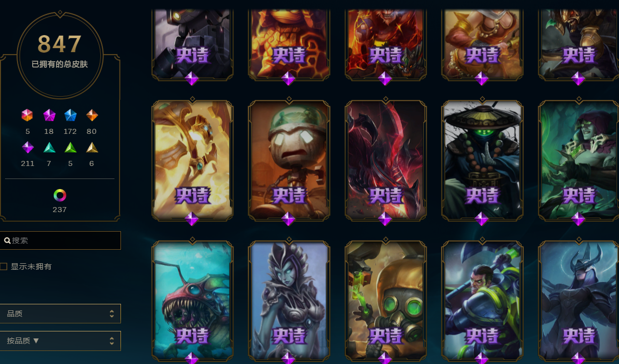
Task: Open the green-helmet robot skin card
Action: [289, 160]
